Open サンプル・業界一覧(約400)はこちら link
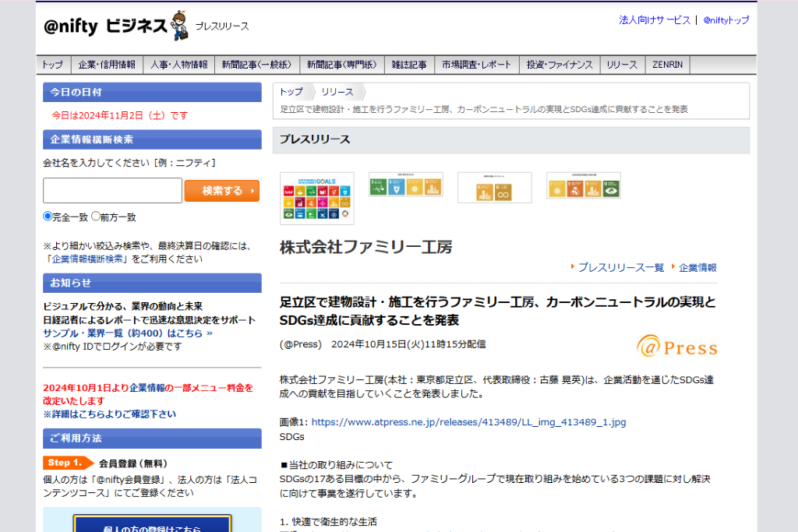 (x=128, y=333)
